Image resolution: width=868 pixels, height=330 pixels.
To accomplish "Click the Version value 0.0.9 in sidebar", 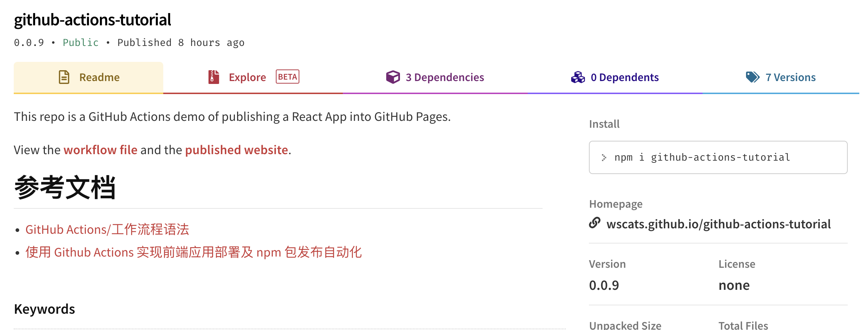I will [x=604, y=285].
